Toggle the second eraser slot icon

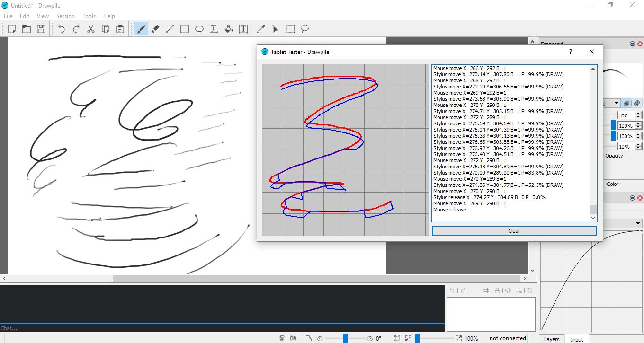click(638, 103)
